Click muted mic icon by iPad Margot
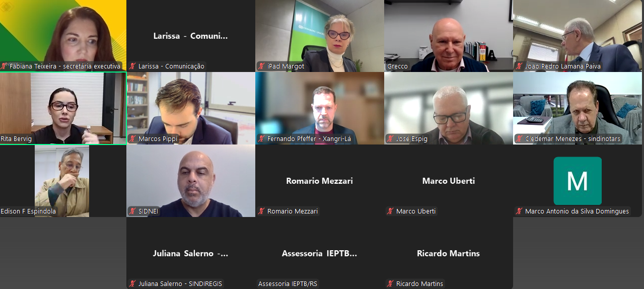The height and width of the screenshot is (289, 644). [x=262, y=66]
